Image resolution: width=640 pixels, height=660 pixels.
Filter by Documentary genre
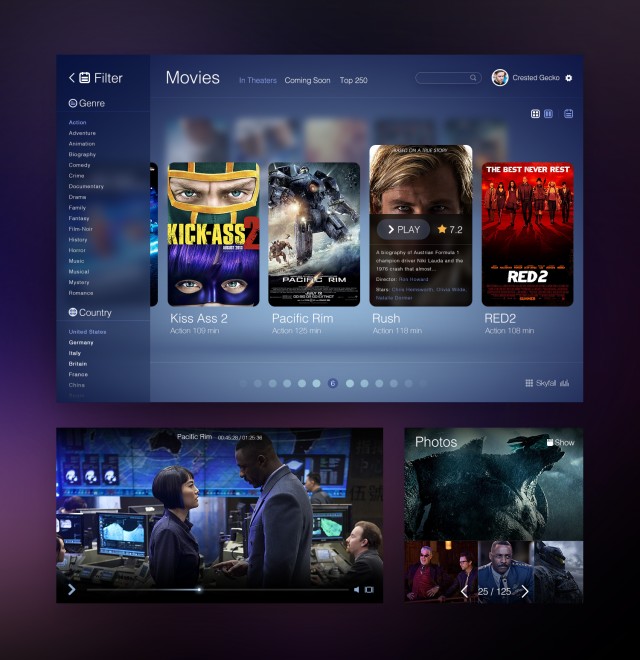coord(86,186)
